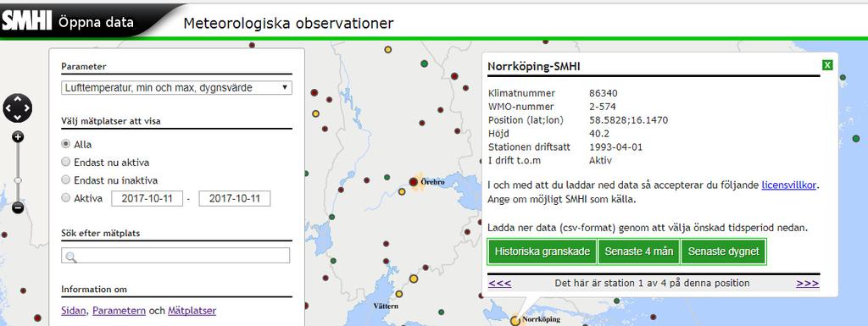868x326 pixels.
Task: Select Endast nu aktiva option
Action: 66,163
